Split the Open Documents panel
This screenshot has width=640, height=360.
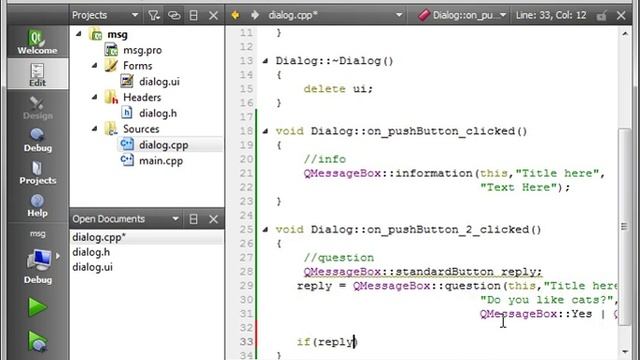tap(193, 219)
